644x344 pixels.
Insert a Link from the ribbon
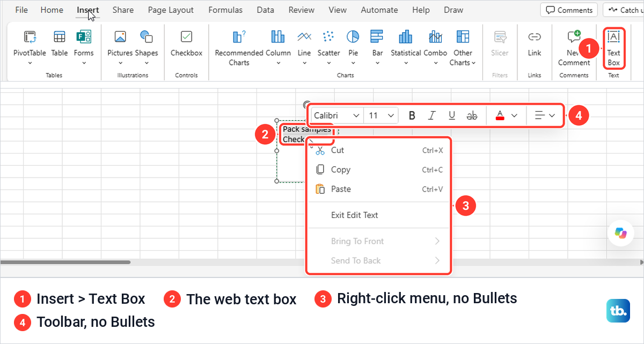pyautogui.click(x=535, y=44)
